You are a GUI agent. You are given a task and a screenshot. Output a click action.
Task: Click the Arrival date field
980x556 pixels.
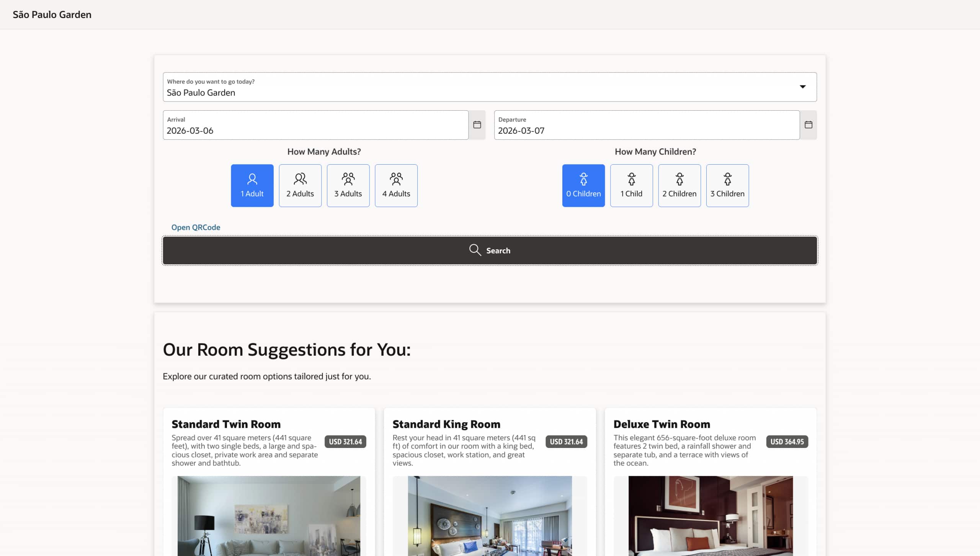point(315,126)
